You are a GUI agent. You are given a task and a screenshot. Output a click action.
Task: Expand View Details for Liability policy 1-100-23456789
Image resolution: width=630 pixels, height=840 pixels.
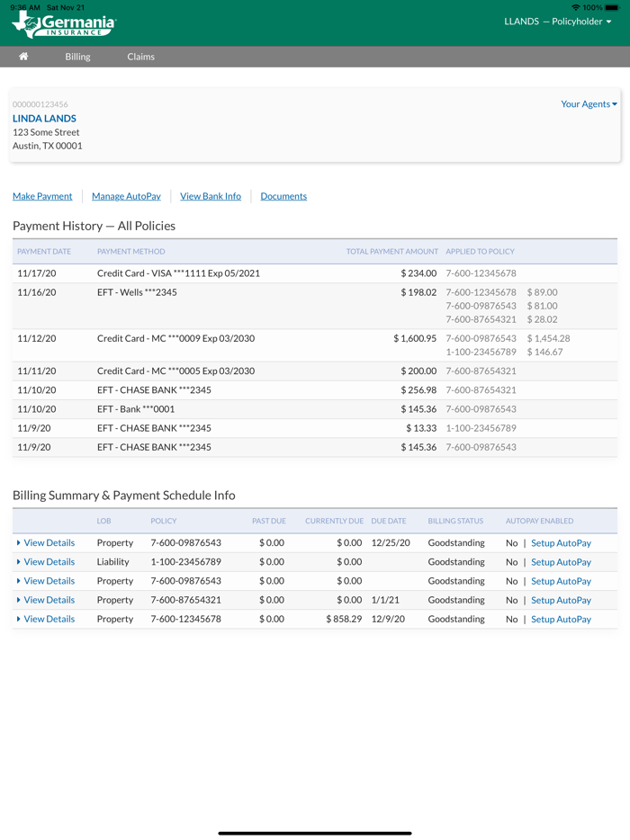(x=49, y=562)
